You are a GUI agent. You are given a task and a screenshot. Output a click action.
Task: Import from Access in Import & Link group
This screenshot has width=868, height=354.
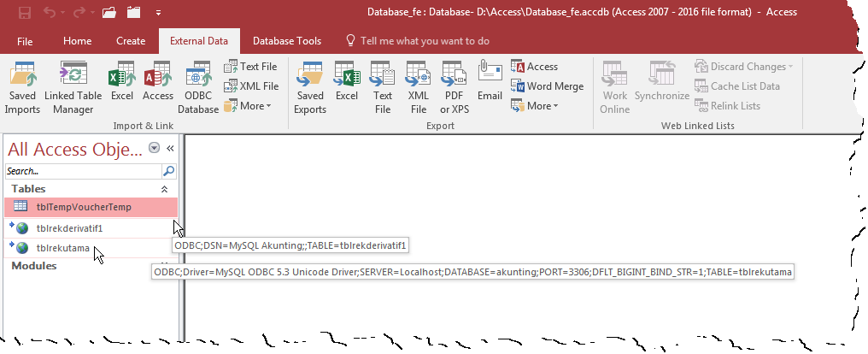pyautogui.click(x=158, y=81)
